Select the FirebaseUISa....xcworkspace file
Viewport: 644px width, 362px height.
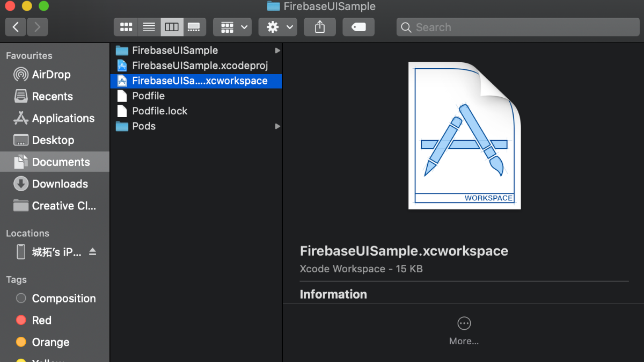(x=196, y=81)
